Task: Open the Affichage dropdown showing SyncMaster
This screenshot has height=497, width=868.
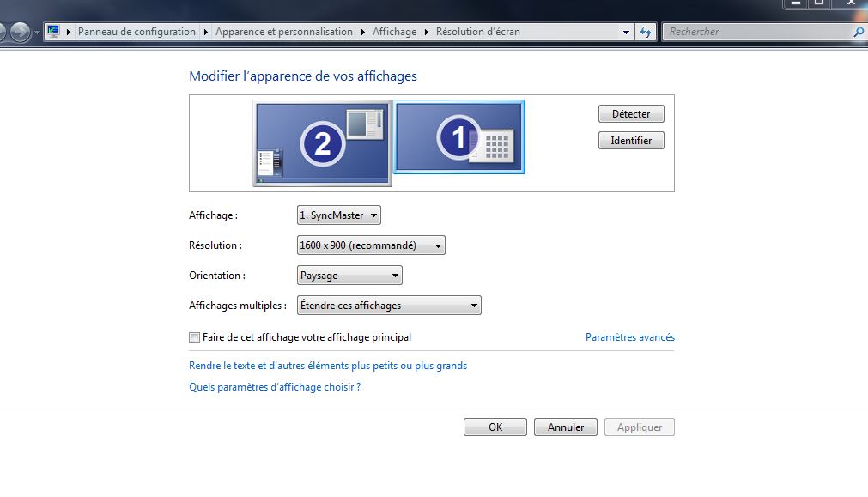Action: click(x=338, y=215)
